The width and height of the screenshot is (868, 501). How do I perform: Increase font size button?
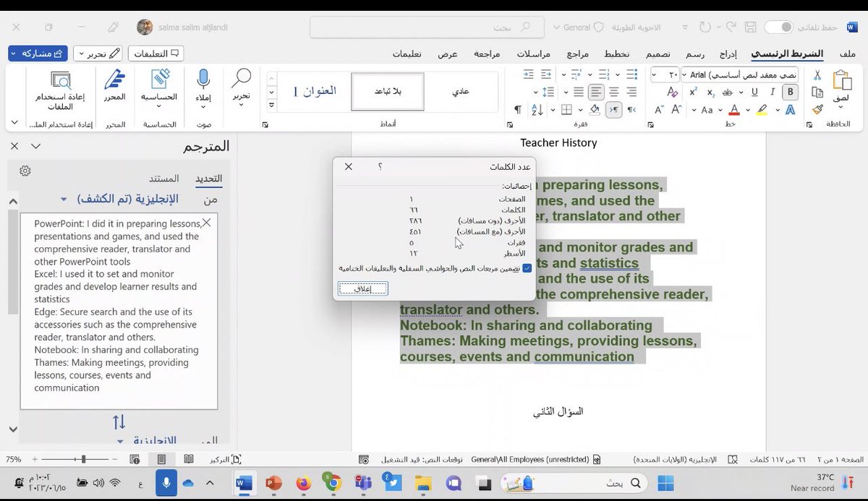pyautogui.click(x=677, y=110)
